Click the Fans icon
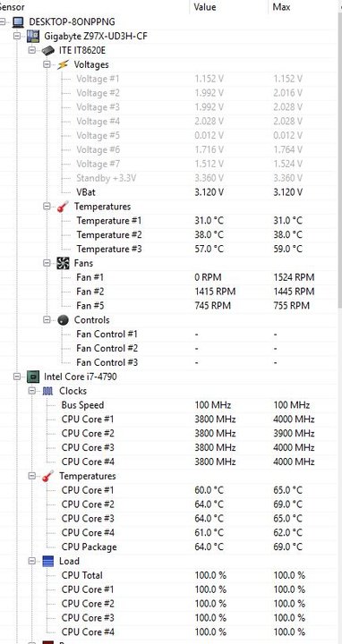Image resolution: width=342 pixels, height=644 pixels. [x=63, y=263]
